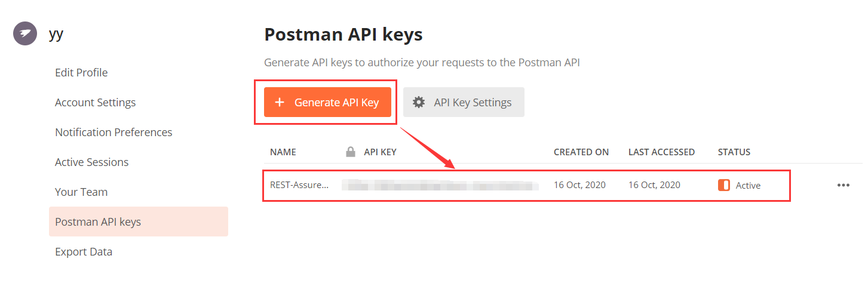Open the API Key Settings button

pos(464,102)
